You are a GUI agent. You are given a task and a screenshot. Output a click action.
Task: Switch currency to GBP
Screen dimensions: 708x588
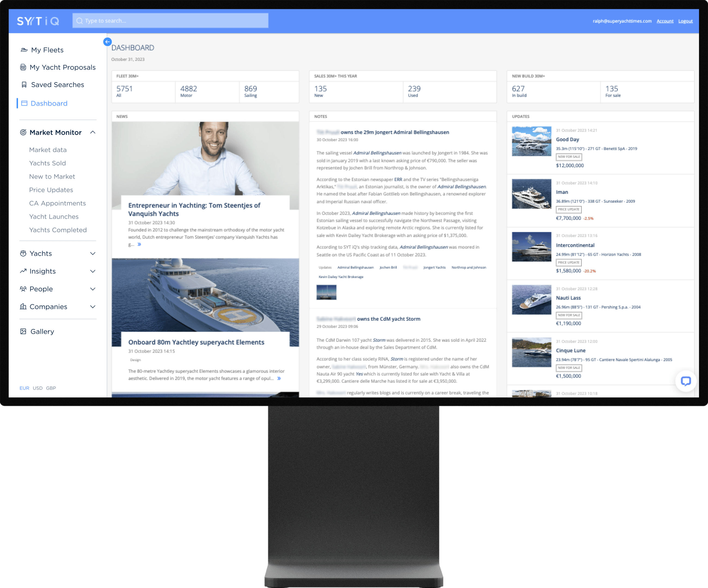click(x=51, y=388)
